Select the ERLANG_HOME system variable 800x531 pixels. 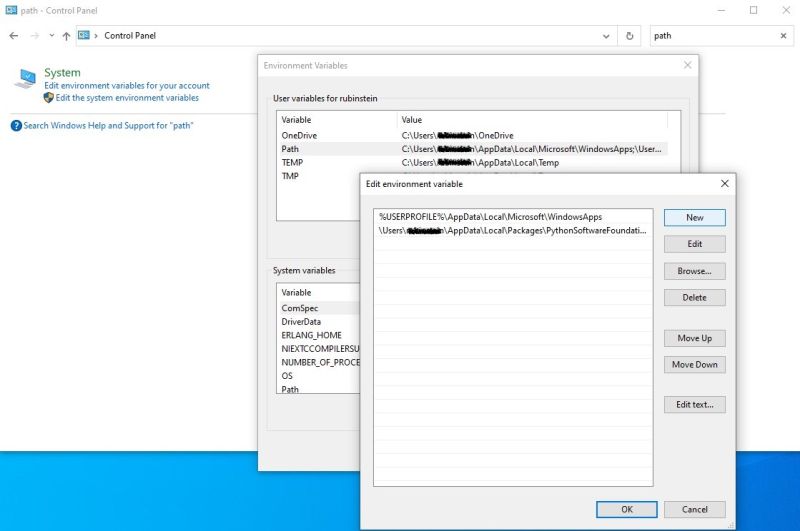tap(319, 335)
